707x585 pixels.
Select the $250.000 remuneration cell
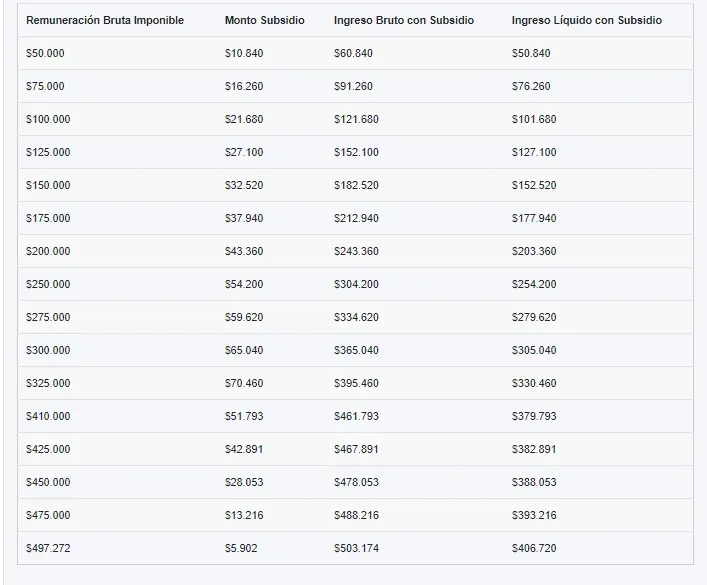(48, 284)
